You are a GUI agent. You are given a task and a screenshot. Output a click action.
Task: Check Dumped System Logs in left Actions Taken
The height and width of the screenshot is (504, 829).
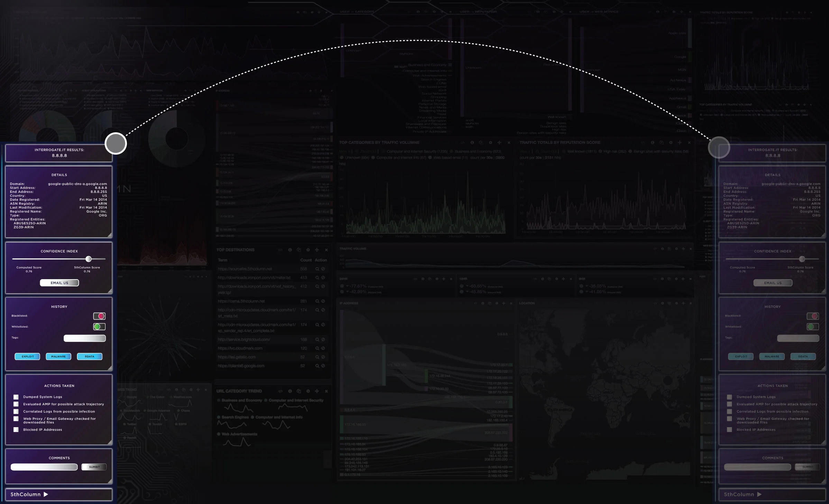pos(16,397)
